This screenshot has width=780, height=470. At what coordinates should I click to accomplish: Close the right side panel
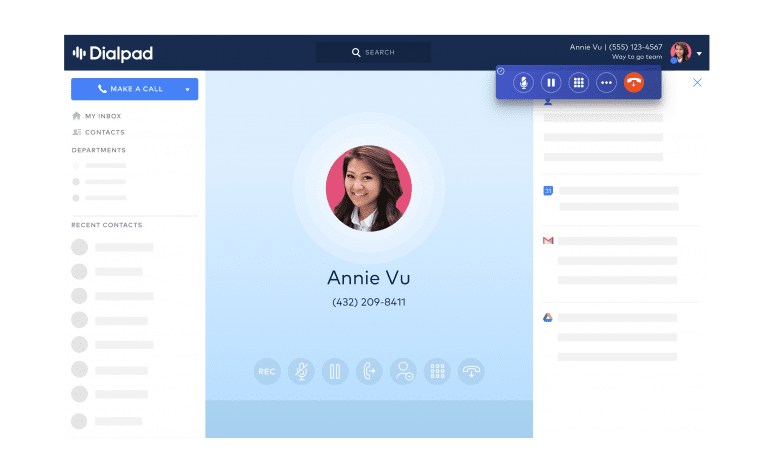697,83
